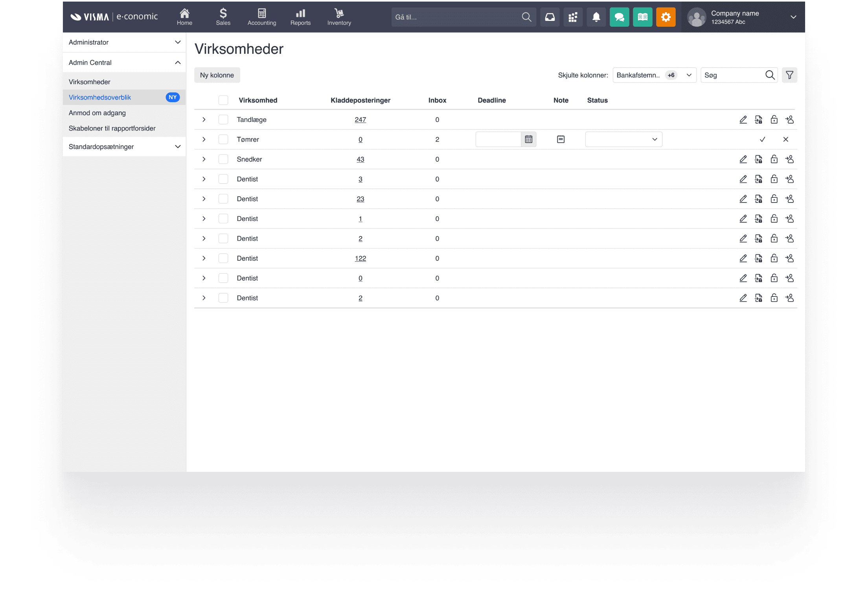
Task: Open calendar picker in Tømrer deadline field
Action: [x=528, y=139]
